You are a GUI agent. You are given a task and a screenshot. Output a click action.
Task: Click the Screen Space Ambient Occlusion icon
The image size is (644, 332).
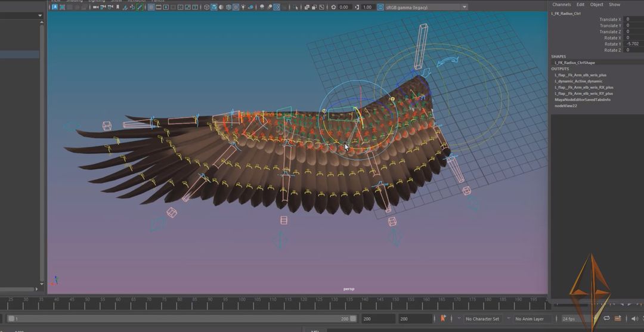tap(262, 7)
